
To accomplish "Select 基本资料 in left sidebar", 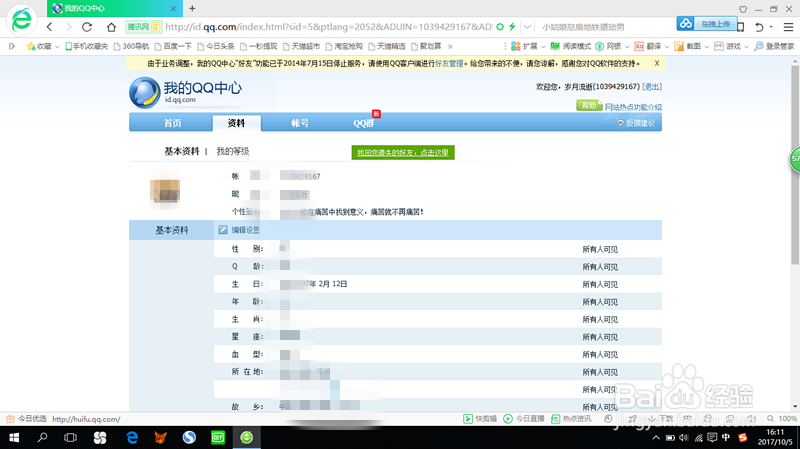I will click(171, 230).
